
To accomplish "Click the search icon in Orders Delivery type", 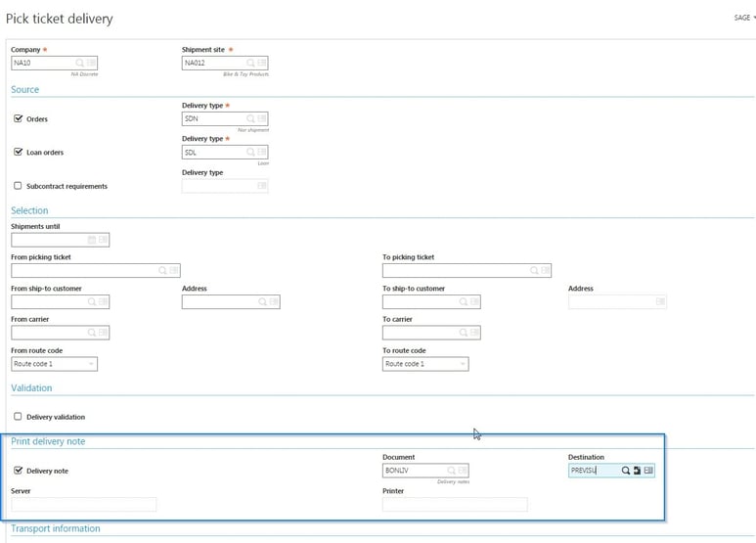I will click(x=251, y=119).
